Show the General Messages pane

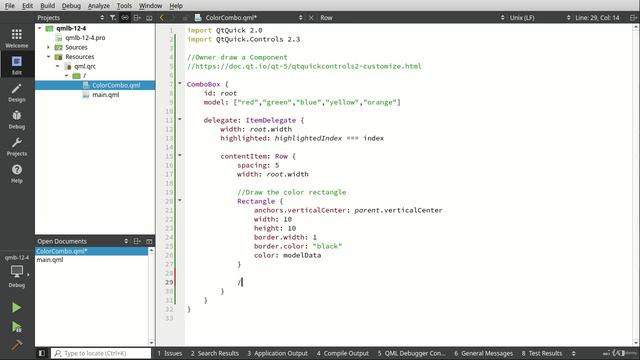pyautogui.click(x=483, y=353)
